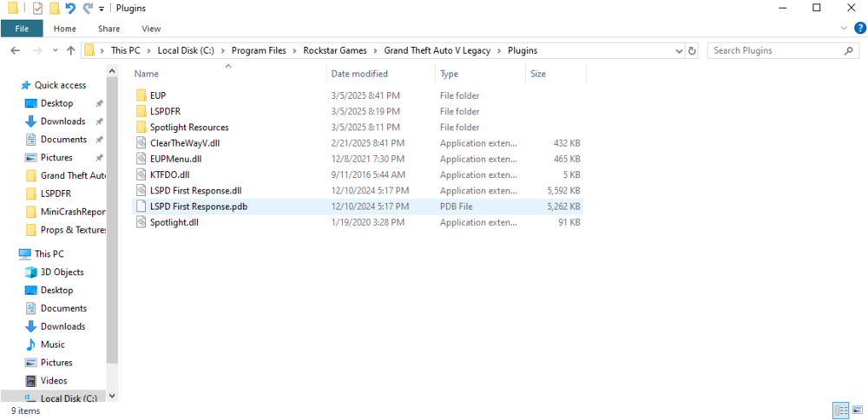The height and width of the screenshot is (420, 868).
Task: Switch to the Share ribbon tab
Action: click(x=108, y=29)
